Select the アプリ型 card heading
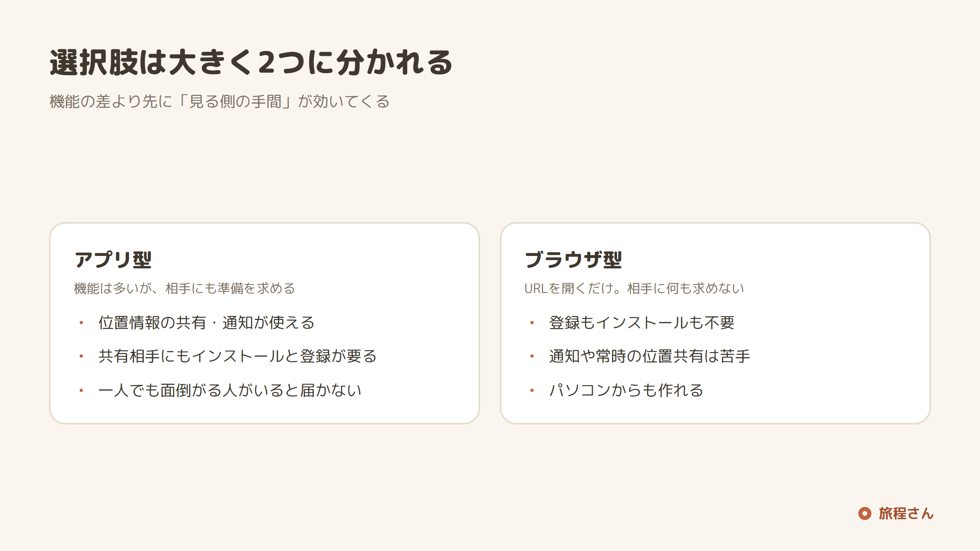Screen dimensions: 980x551 [x=113, y=260]
